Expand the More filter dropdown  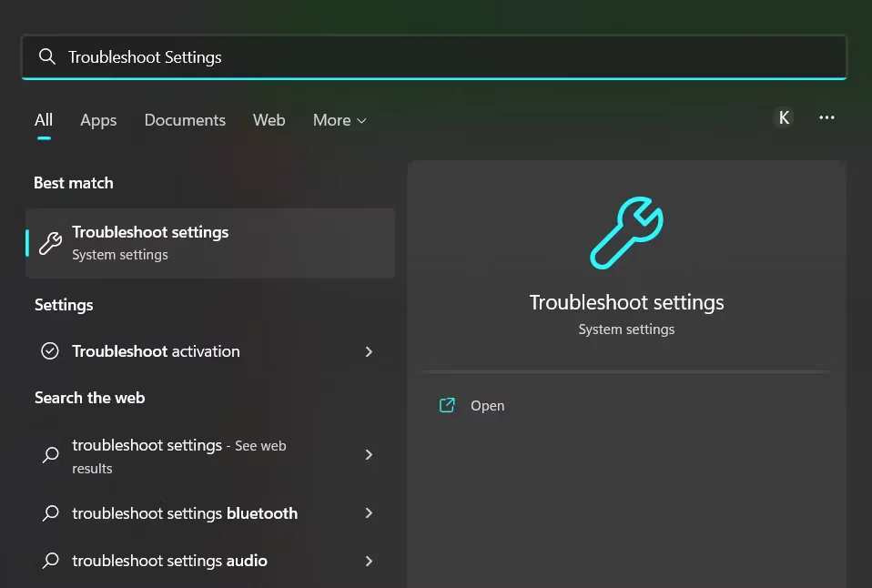click(x=339, y=119)
